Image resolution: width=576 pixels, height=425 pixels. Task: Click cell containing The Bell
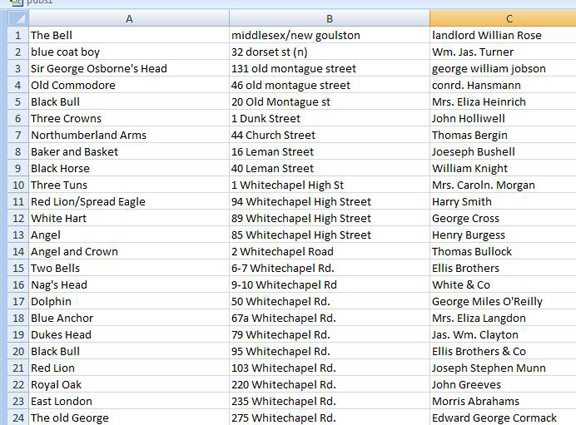pyautogui.click(x=129, y=35)
